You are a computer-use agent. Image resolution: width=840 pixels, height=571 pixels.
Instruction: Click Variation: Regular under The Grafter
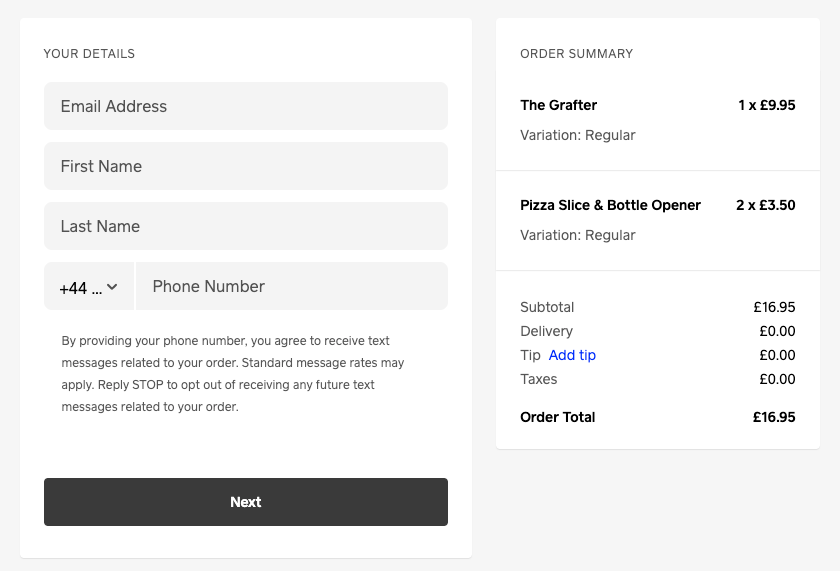click(x=577, y=135)
